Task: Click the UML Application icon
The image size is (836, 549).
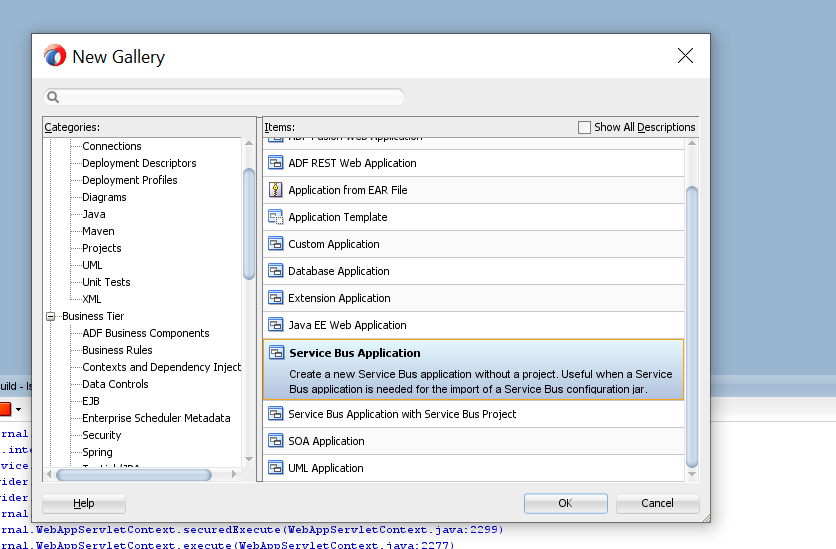Action: pos(276,468)
